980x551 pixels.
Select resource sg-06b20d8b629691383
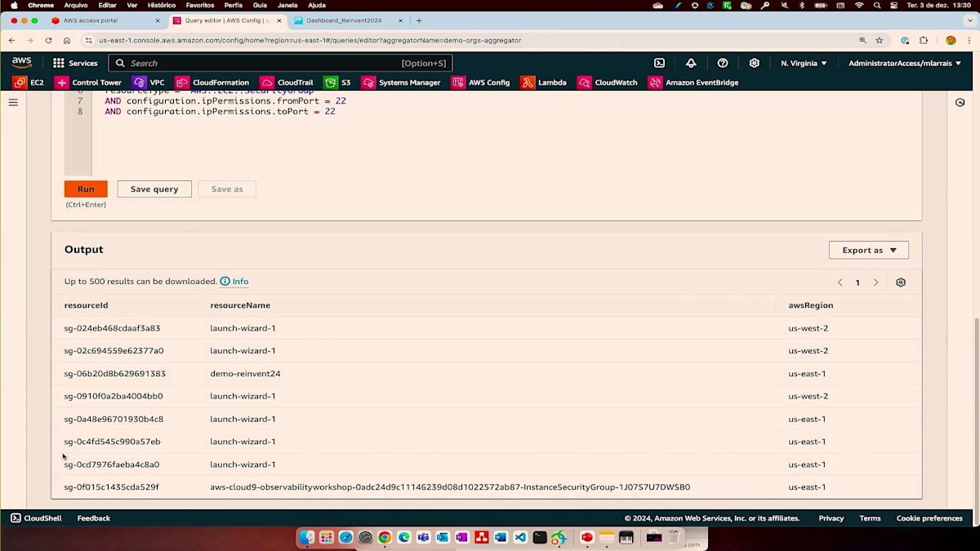tap(114, 374)
